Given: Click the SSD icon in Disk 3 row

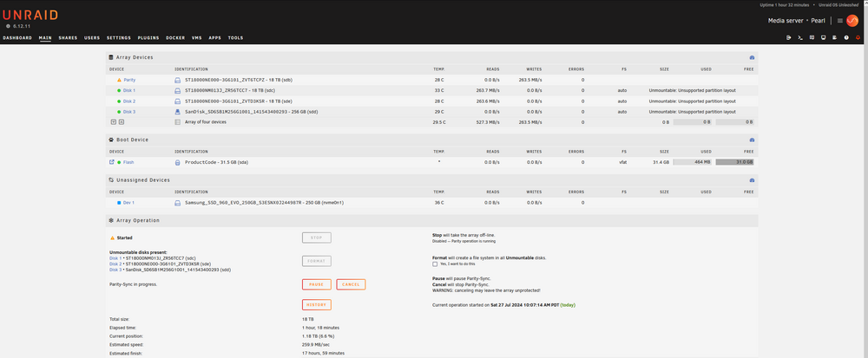Looking at the screenshot, I should 178,112.
